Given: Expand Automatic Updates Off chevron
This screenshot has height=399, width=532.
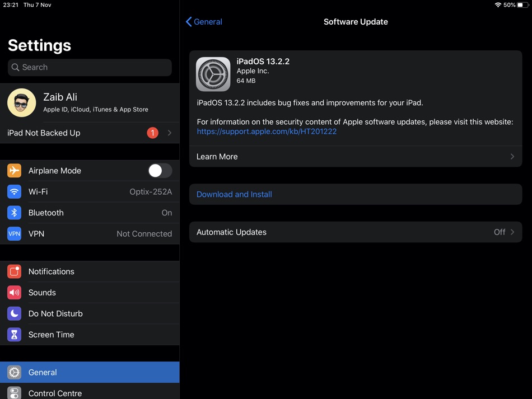Looking at the screenshot, I should 512,232.
